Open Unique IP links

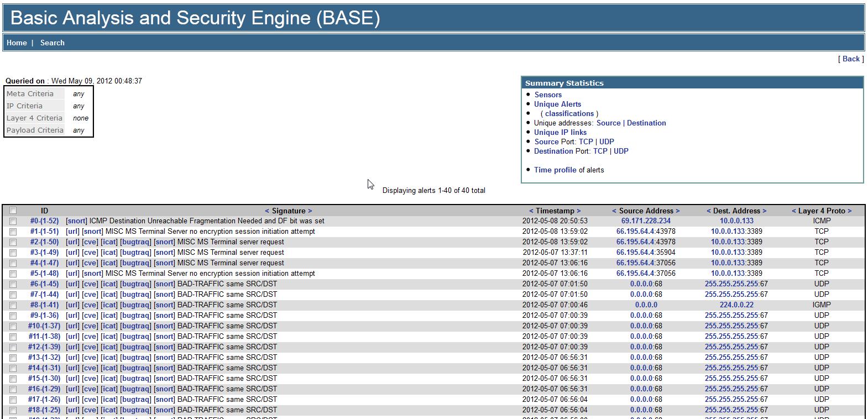tap(560, 132)
